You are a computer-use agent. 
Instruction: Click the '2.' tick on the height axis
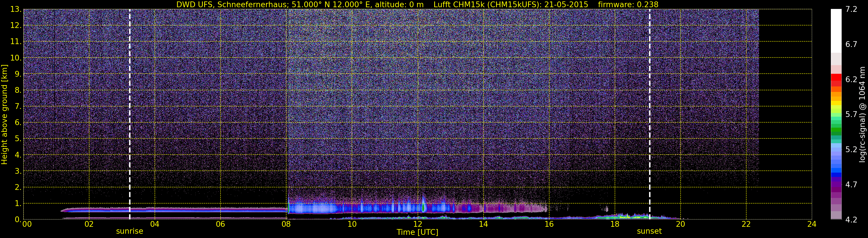(18, 187)
